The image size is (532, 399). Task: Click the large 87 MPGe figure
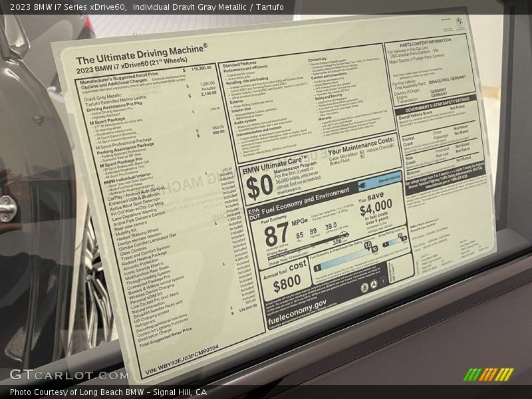pos(277,234)
